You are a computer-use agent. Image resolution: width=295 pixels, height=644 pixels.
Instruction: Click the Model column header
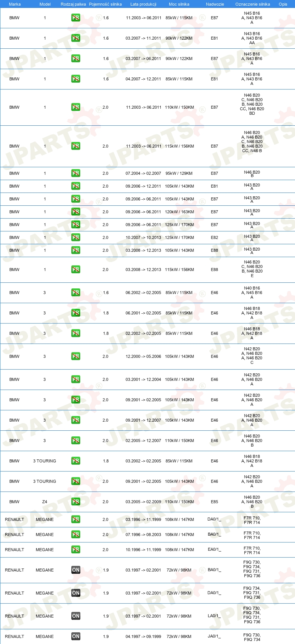45,4
